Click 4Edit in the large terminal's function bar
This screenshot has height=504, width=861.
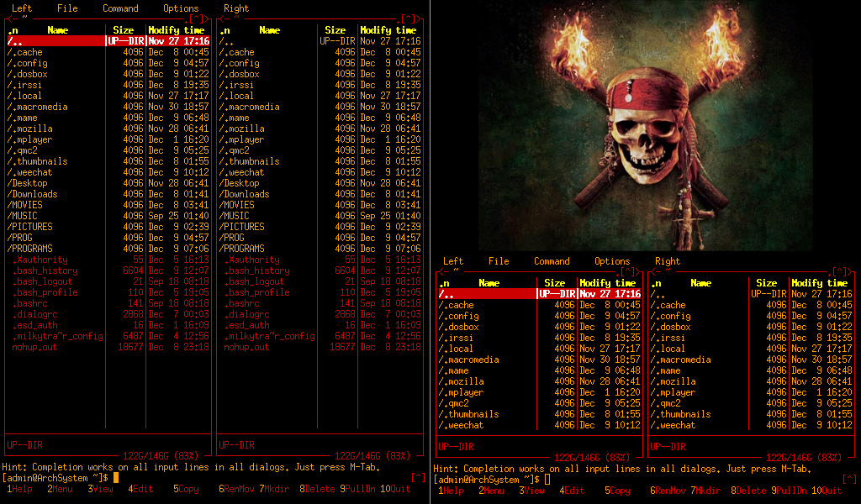click(x=141, y=489)
